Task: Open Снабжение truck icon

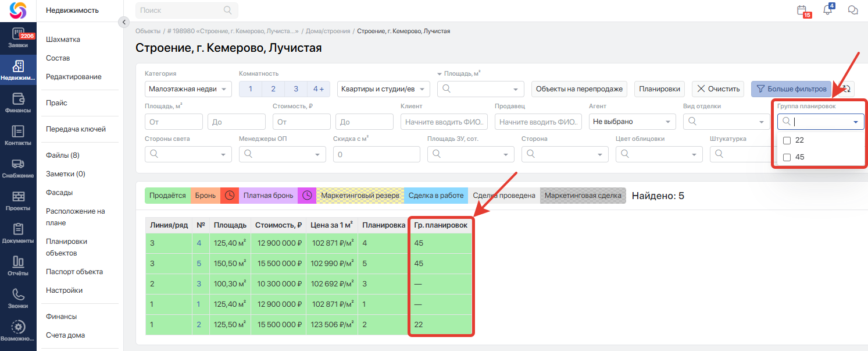Action: (x=18, y=168)
